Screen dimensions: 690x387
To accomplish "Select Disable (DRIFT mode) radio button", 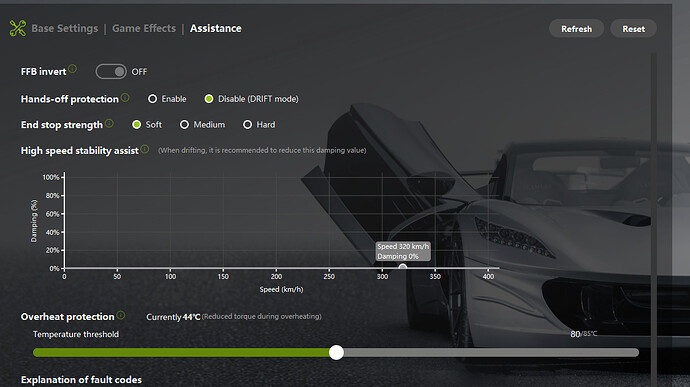I will coord(209,99).
